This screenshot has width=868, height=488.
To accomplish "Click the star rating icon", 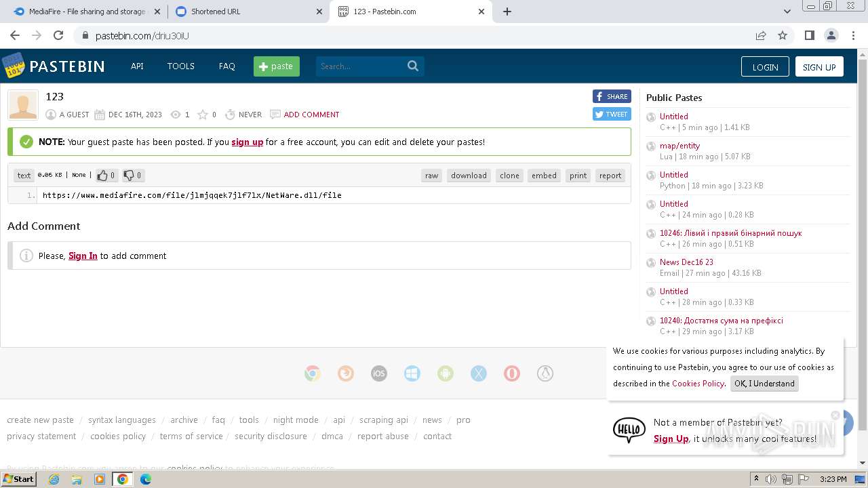I will pos(202,115).
